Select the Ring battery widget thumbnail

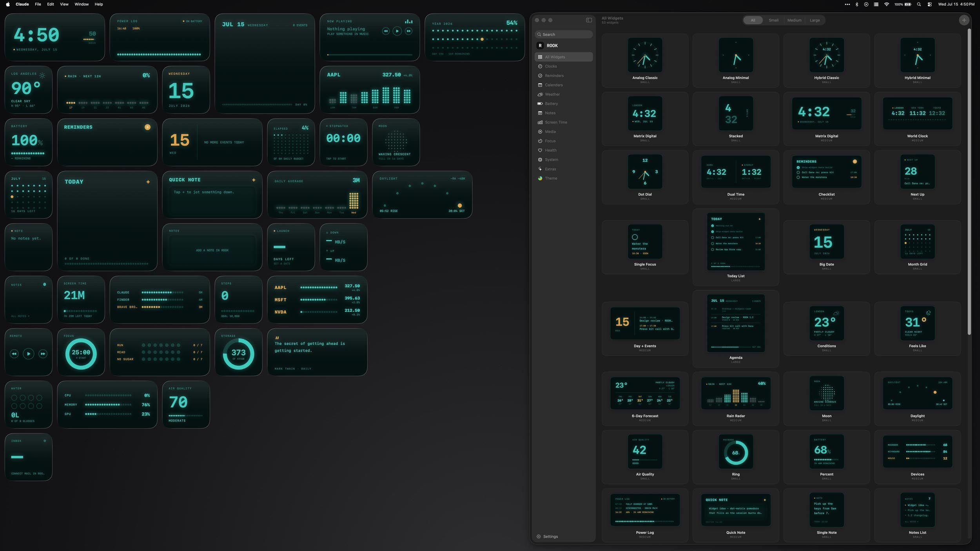click(x=736, y=451)
